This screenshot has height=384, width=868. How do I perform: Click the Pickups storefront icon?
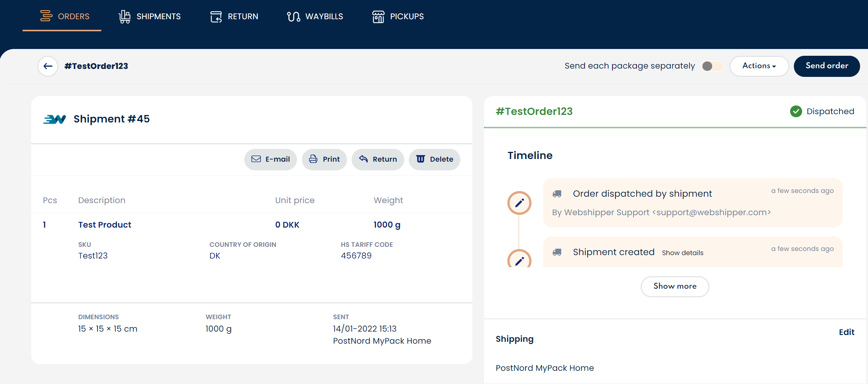coord(378,17)
